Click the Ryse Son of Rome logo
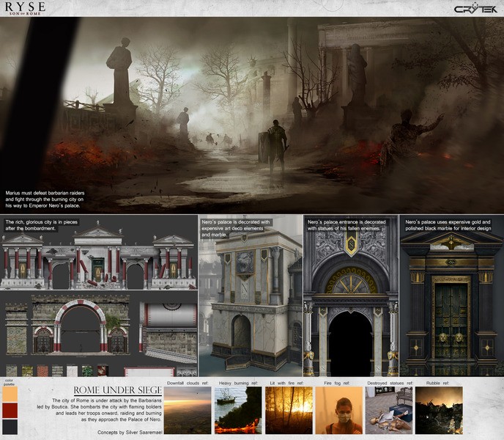The width and height of the screenshot is (504, 440). coord(25,8)
